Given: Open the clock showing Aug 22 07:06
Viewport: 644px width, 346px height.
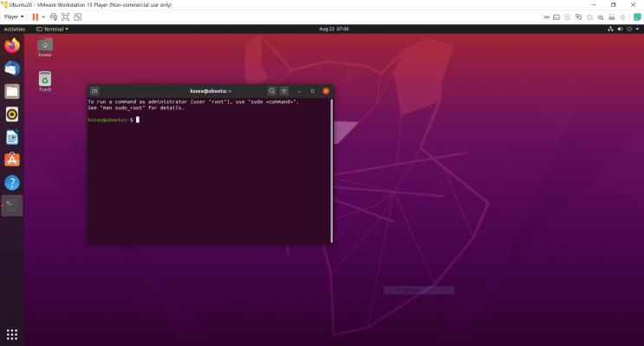Looking at the screenshot, I should [x=334, y=29].
